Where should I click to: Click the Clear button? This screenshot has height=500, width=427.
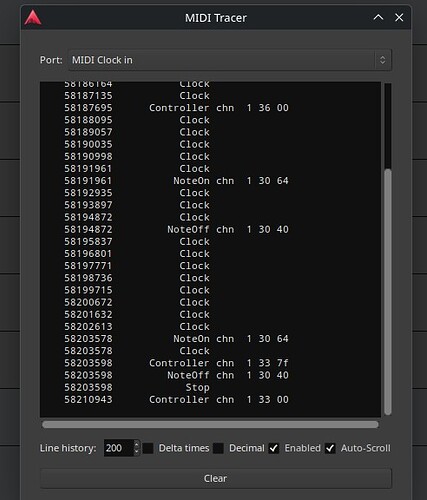[216, 478]
